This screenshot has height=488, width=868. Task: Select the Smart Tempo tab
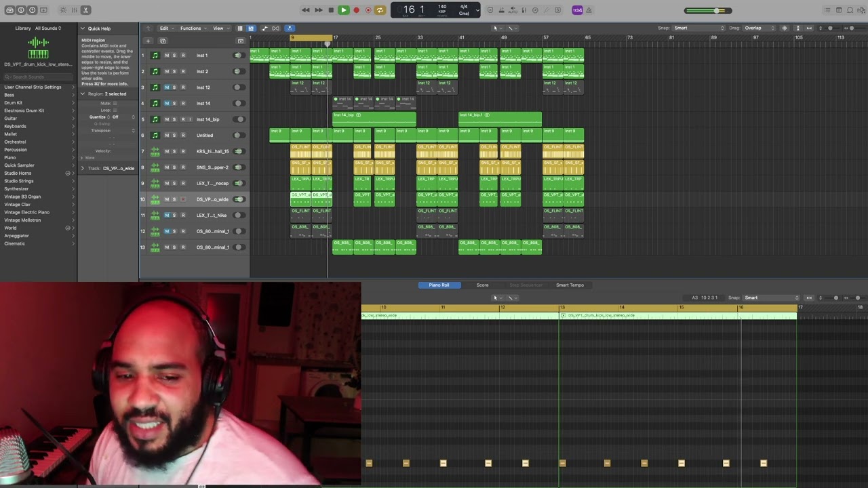coord(570,285)
